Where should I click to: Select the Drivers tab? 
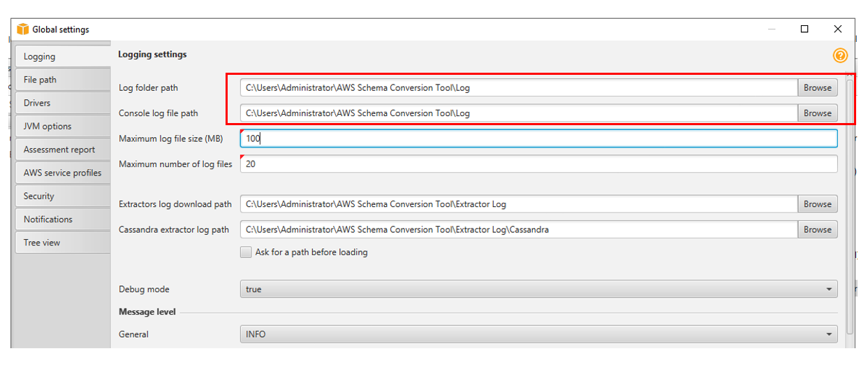(63, 103)
